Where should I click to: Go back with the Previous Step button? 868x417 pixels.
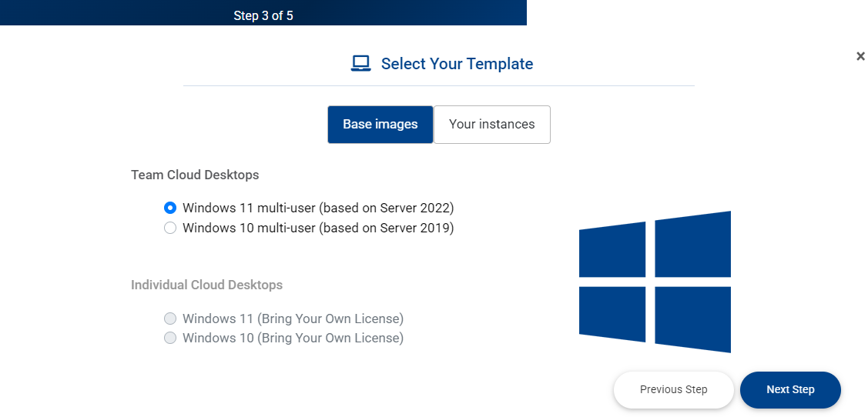click(x=673, y=389)
